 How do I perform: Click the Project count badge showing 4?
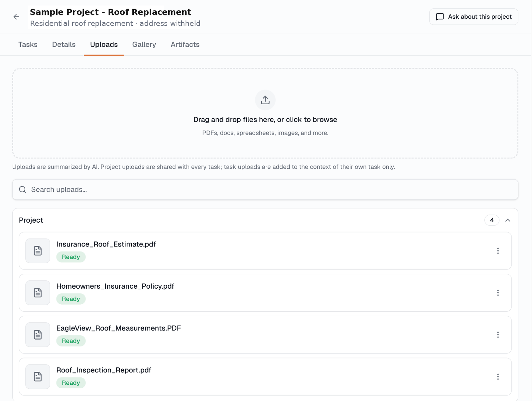pos(492,220)
